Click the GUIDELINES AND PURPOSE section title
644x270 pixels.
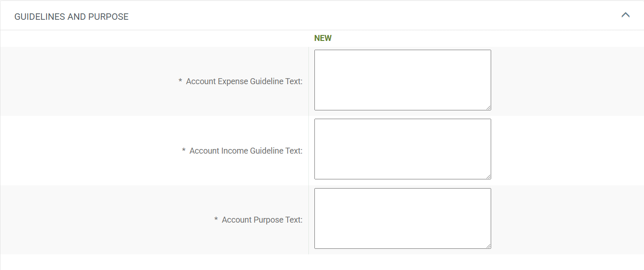coord(71,17)
